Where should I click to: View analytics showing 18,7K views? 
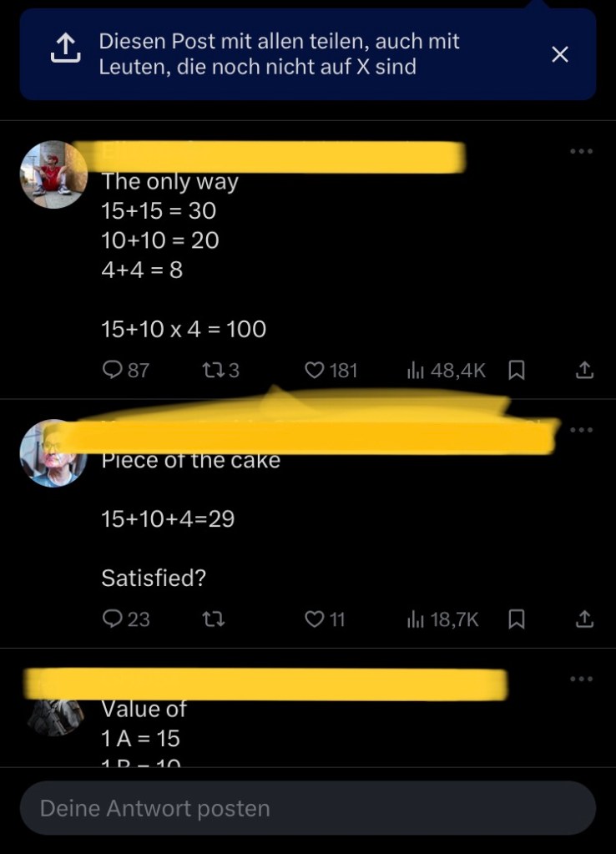point(442,619)
